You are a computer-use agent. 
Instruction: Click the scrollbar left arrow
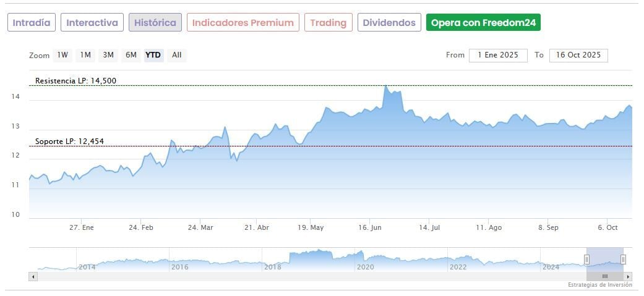coord(33,277)
